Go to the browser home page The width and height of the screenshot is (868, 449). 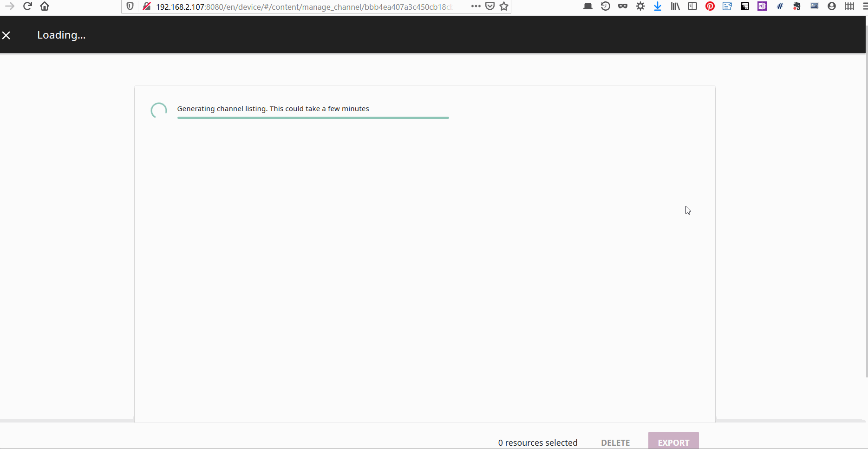click(x=45, y=6)
